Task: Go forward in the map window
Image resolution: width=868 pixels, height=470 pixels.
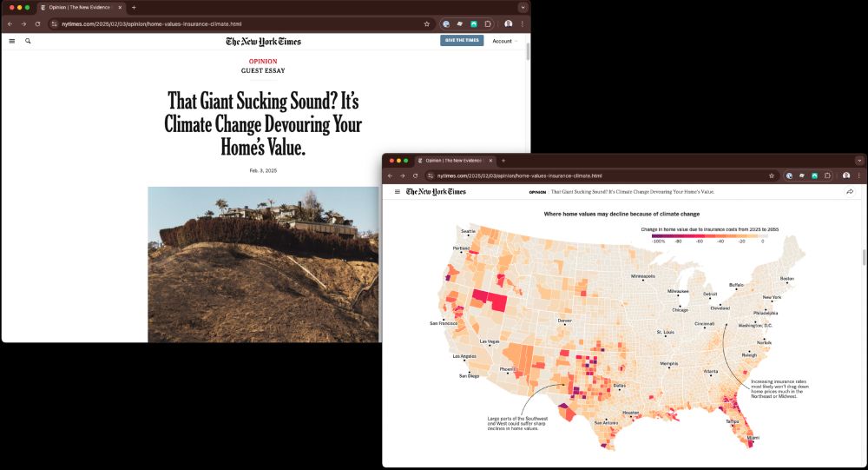Action: pyautogui.click(x=403, y=175)
